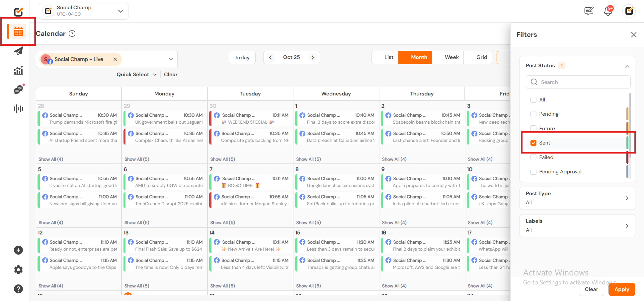Open the Publish paper plane icon
Screen dimensions: 644x301
tap(18, 51)
